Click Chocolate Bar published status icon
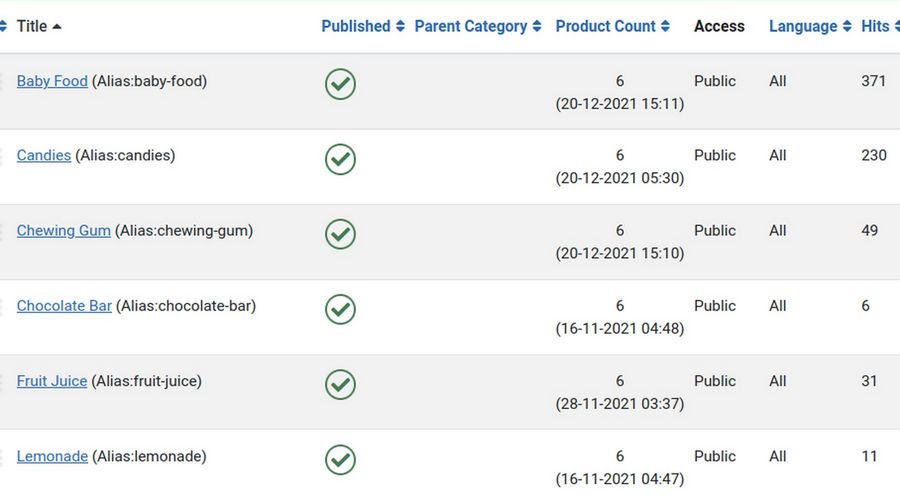 (x=340, y=309)
